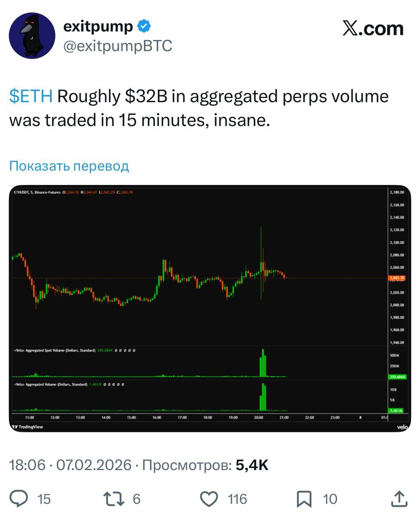The image size is (420, 530).
Task: Click the "Показать перевод" translate link
Action: click(69, 166)
